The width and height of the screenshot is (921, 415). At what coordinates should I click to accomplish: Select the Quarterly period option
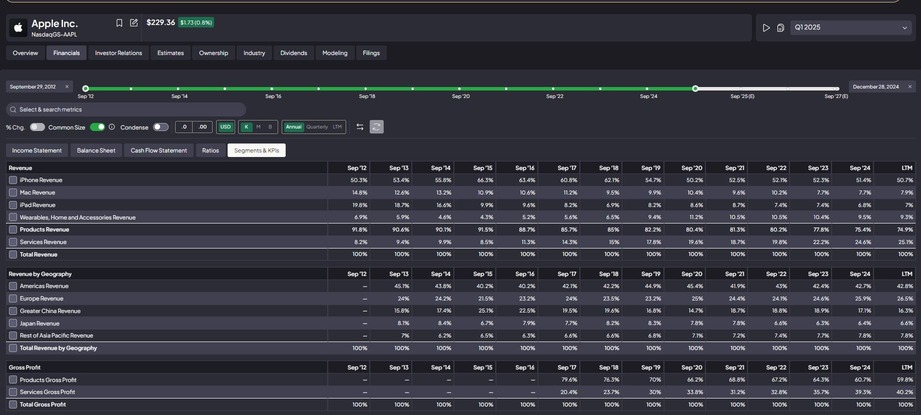tap(316, 127)
